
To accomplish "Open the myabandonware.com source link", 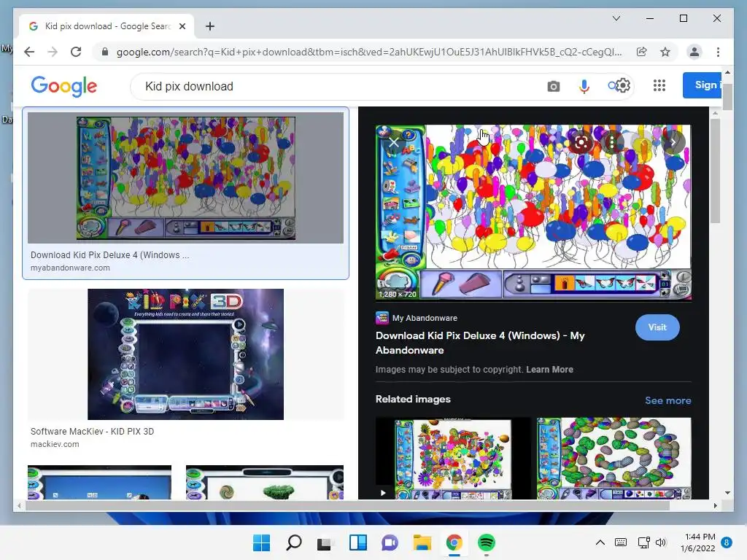I will pos(70,268).
